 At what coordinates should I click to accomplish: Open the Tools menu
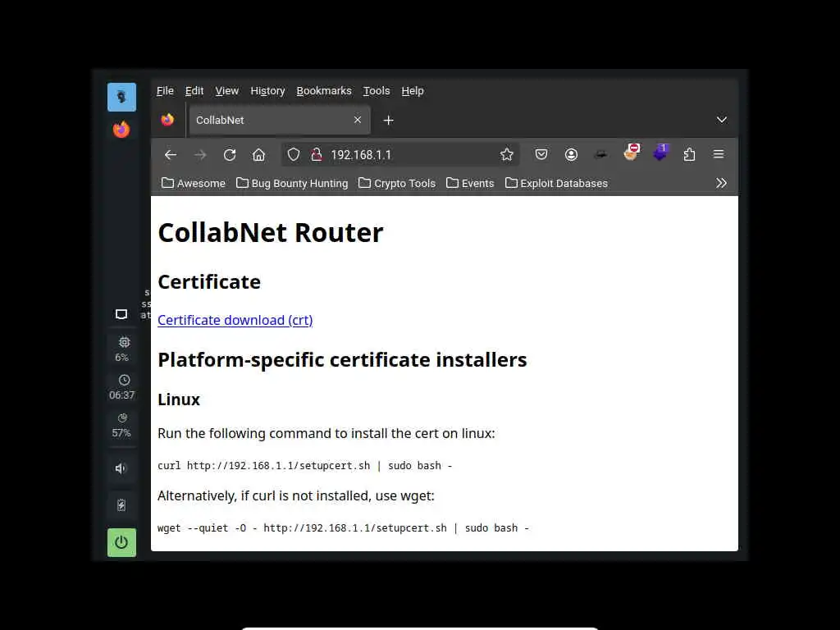377,91
